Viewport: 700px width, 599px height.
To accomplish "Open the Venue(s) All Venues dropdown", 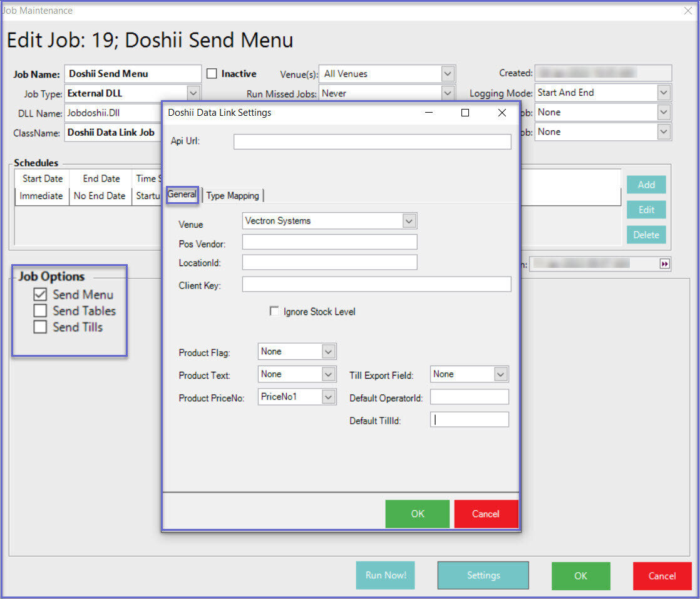I will [x=447, y=74].
